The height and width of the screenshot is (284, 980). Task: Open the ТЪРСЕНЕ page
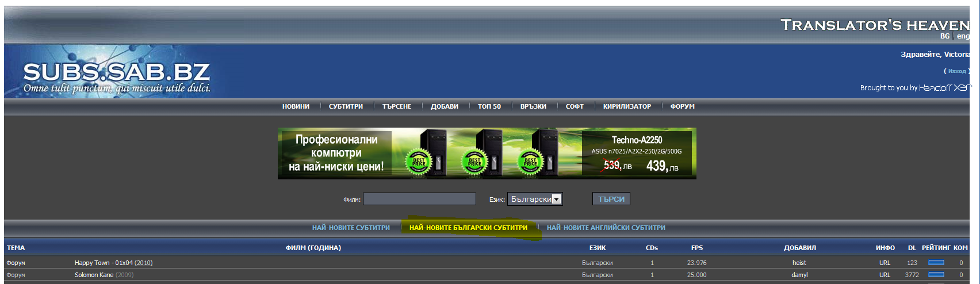click(x=397, y=106)
